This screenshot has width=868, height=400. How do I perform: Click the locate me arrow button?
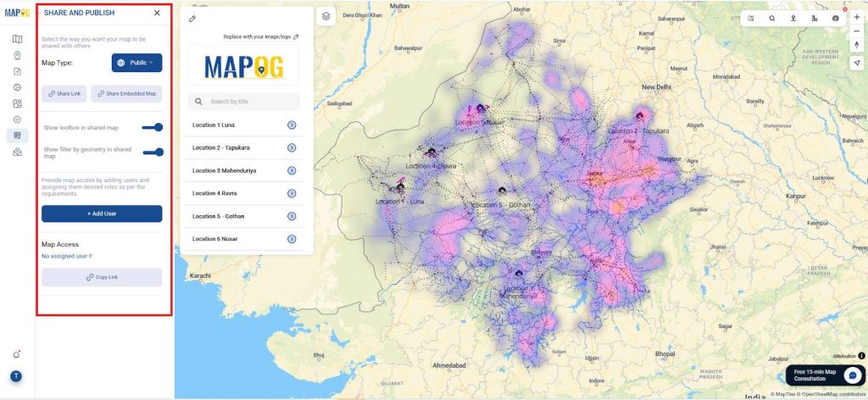(857, 63)
